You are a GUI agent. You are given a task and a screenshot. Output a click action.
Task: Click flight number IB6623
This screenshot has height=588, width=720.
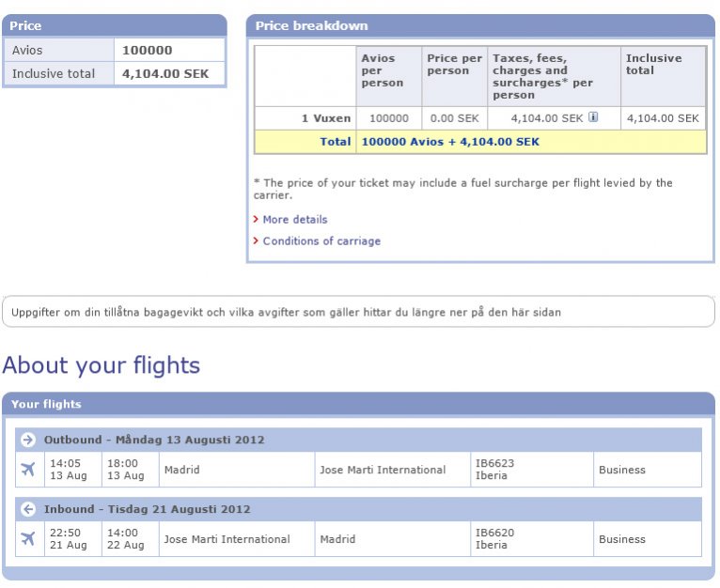click(x=495, y=463)
